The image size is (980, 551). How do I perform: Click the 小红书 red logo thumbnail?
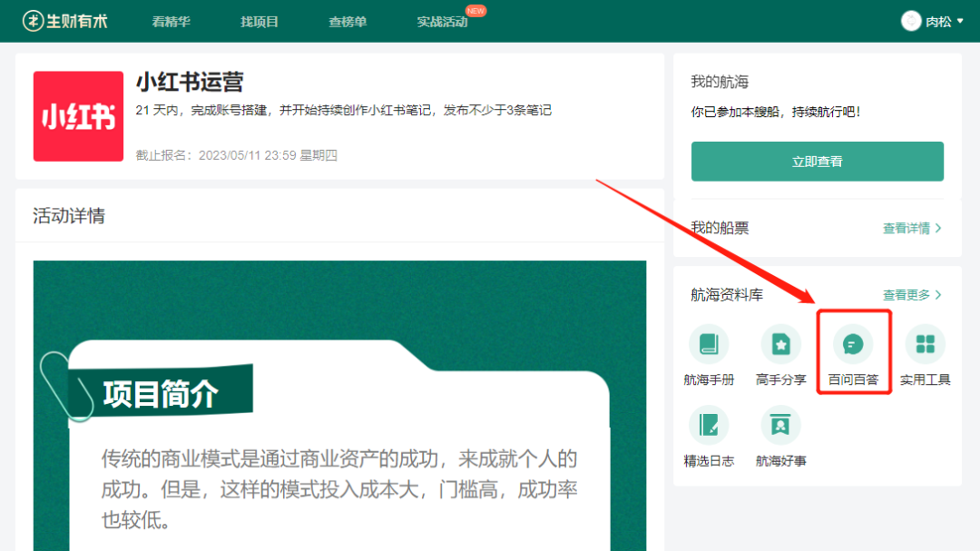pos(78,116)
